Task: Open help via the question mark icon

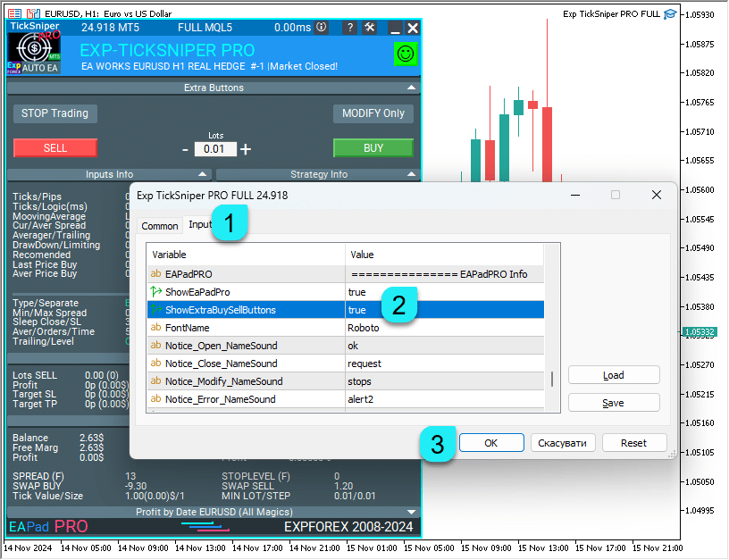Action: pos(350,29)
